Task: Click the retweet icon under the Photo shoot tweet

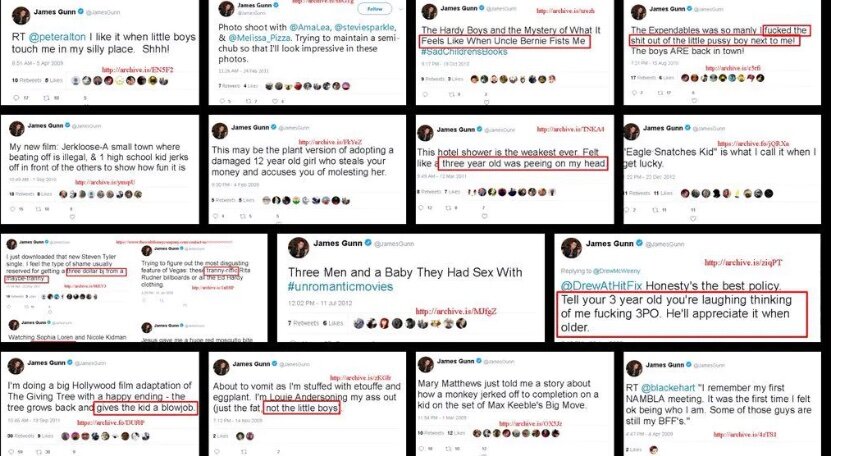Action: tap(248, 101)
